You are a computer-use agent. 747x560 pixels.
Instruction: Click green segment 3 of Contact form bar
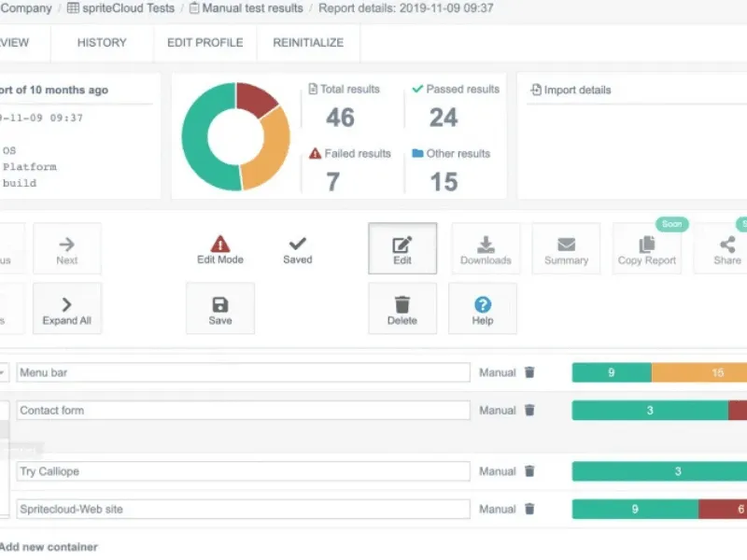pyautogui.click(x=650, y=411)
